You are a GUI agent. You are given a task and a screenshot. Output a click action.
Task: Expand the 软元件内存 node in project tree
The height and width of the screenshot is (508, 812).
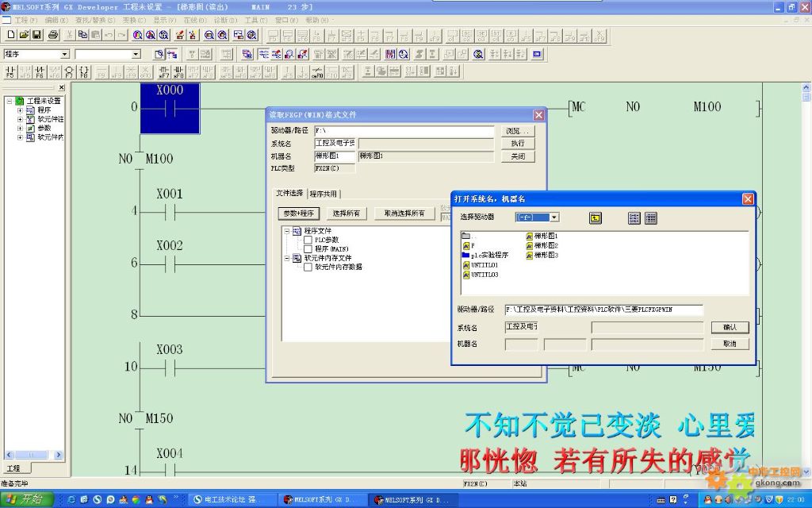pos(20,137)
